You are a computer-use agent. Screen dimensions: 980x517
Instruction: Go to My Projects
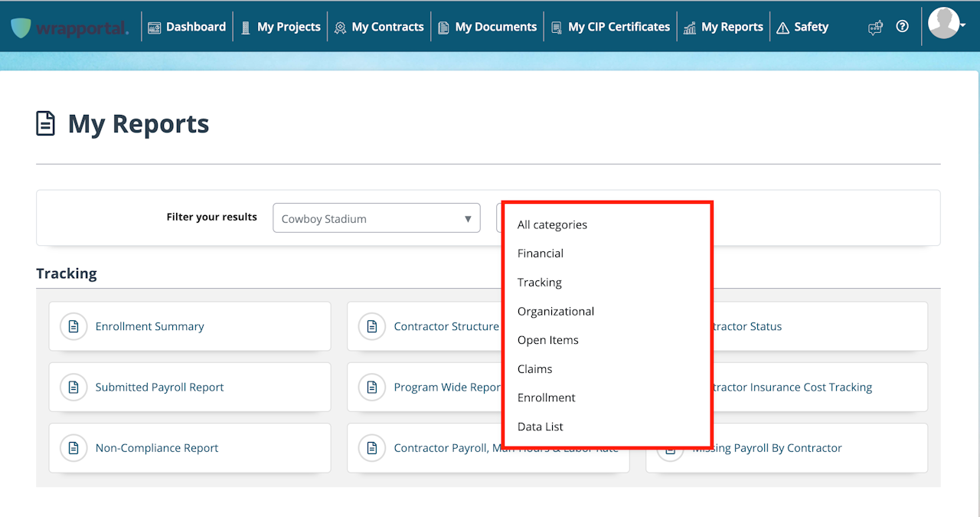click(x=280, y=27)
